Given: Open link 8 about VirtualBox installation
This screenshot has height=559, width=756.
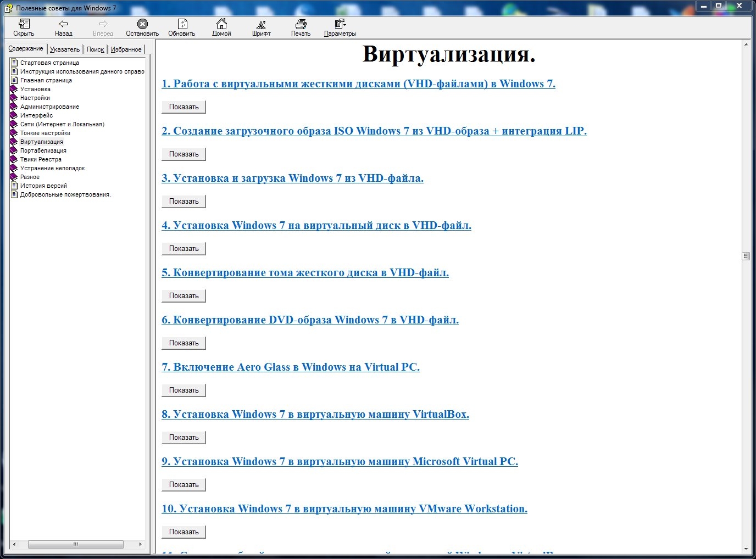Looking at the screenshot, I should pyautogui.click(x=315, y=415).
